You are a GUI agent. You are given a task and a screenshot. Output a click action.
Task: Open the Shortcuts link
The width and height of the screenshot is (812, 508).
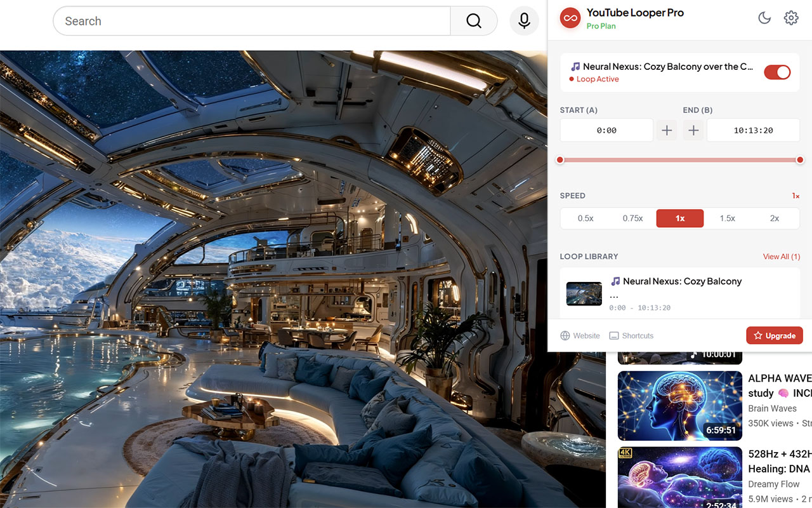point(631,336)
